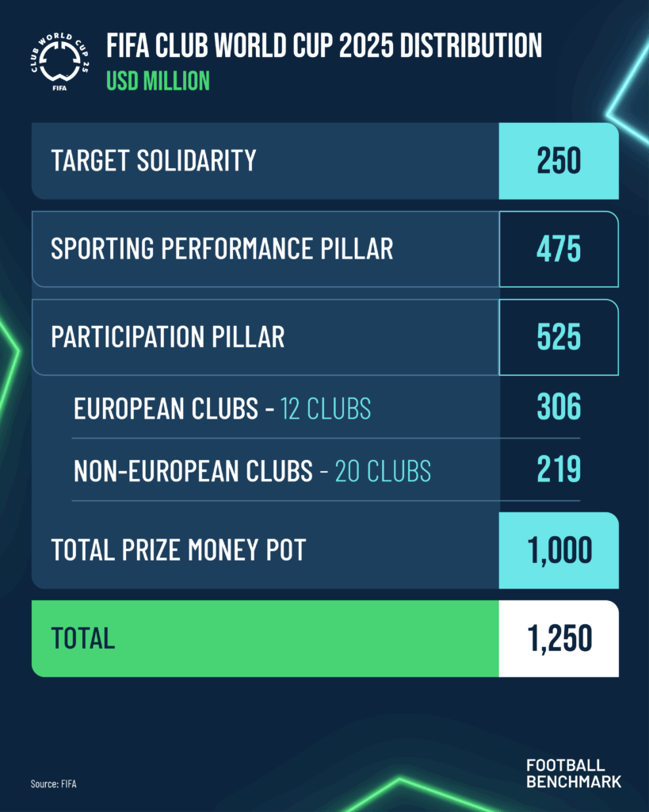649x812 pixels.
Task: Click the 525 value cell
Action: point(559,337)
